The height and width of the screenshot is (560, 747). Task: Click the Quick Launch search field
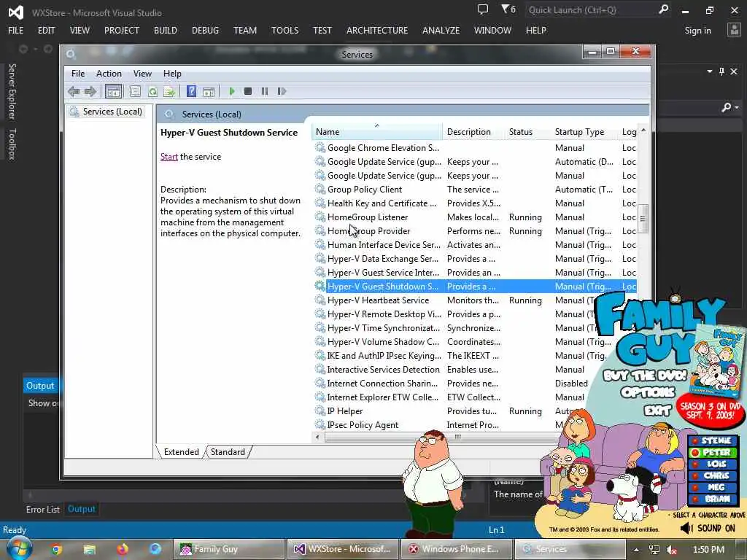(x=591, y=9)
